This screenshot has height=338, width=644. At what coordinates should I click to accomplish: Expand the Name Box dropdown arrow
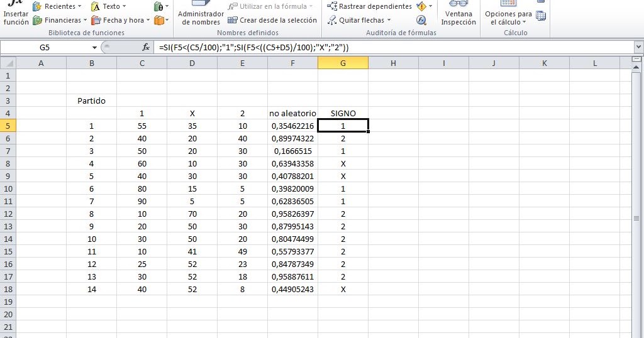tap(94, 48)
